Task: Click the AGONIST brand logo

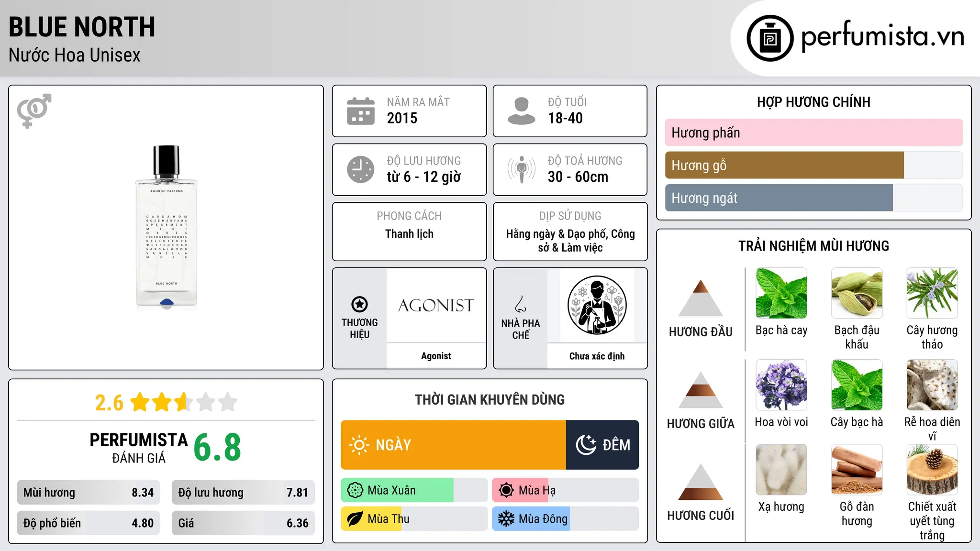Action: point(436,305)
